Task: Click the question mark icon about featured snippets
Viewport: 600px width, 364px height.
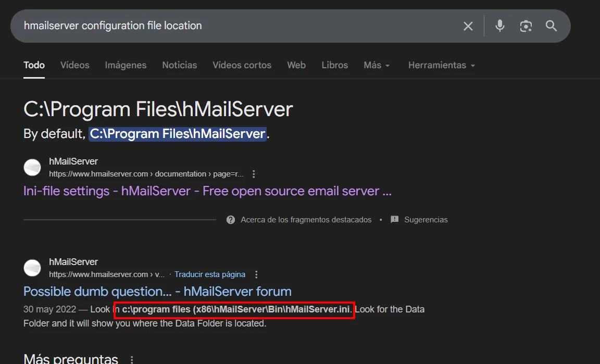Action: (x=231, y=220)
